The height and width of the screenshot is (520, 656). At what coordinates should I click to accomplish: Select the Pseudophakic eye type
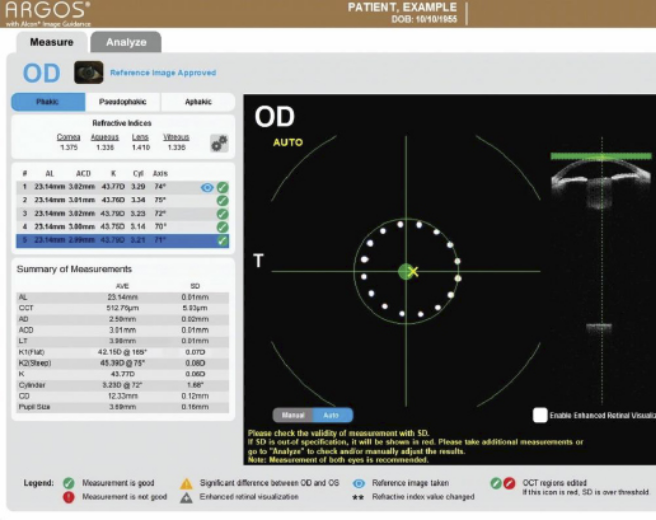point(123,102)
